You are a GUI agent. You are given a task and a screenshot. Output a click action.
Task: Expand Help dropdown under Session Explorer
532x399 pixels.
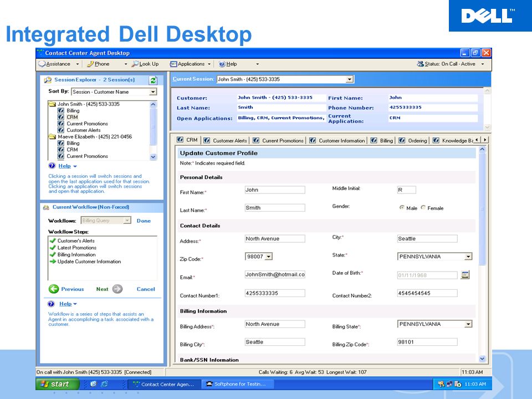coord(75,166)
